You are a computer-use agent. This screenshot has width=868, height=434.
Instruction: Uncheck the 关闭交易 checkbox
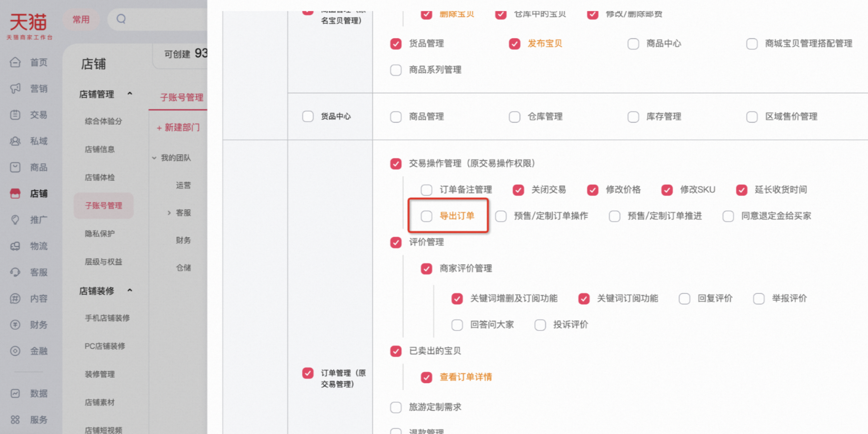click(518, 190)
